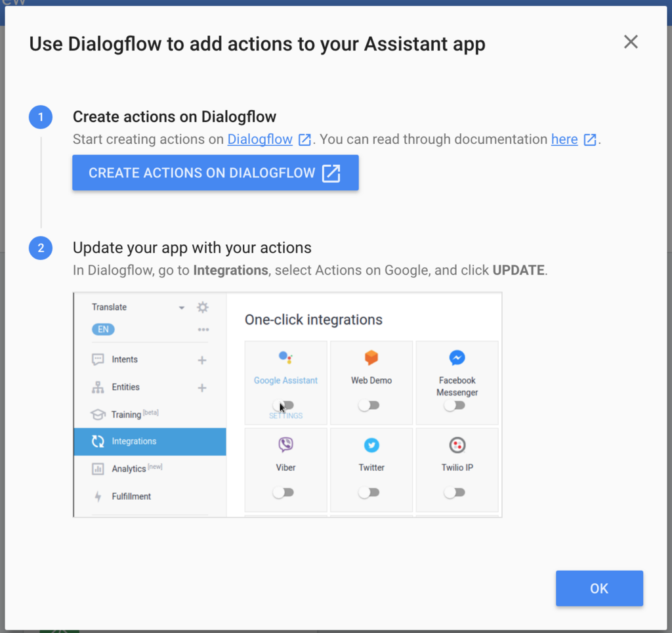The image size is (672, 633).
Task: Select the EN language badge
Action: tap(103, 330)
